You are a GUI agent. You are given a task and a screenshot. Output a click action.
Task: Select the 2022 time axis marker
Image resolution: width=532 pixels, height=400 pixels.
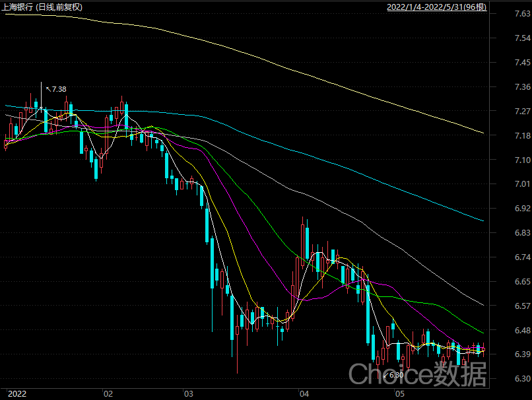pyautogui.click(x=17, y=394)
